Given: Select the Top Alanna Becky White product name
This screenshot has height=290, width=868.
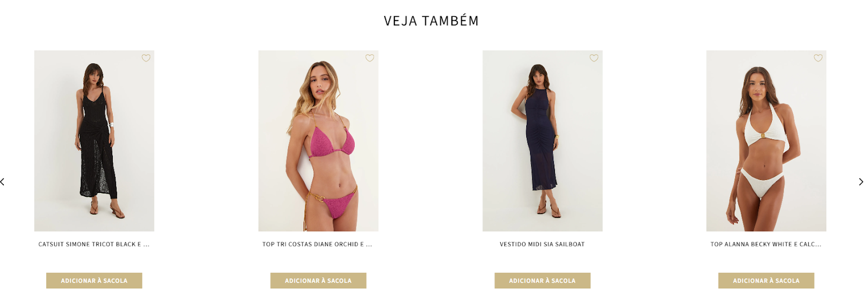Looking at the screenshot, I should (x=766, y=244).
